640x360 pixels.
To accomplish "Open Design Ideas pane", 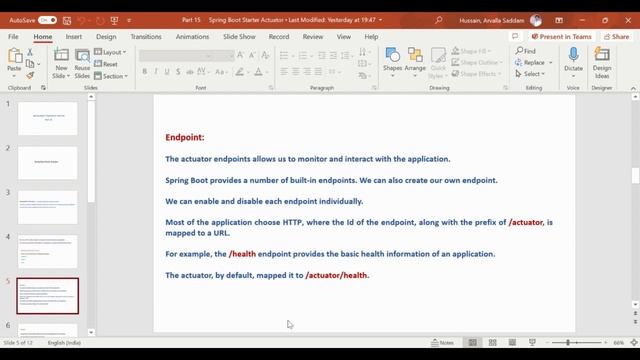I will [602, 63].
